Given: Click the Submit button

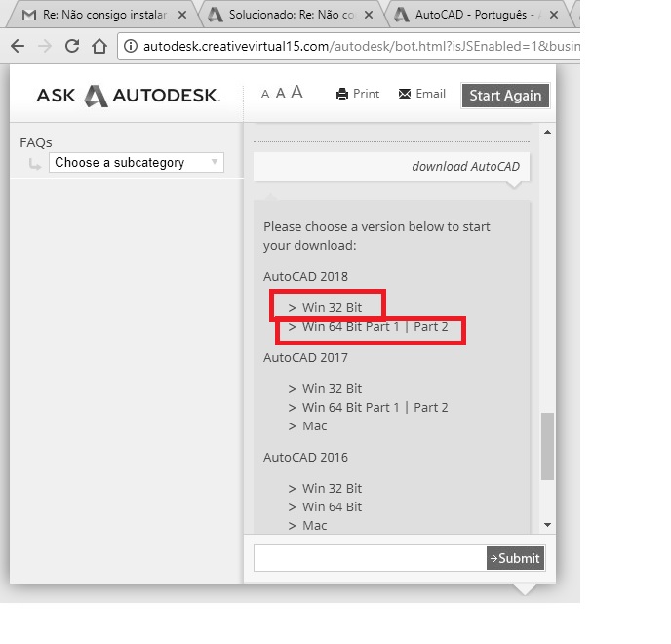Looking at the screenshot, I should click(515, 558).
